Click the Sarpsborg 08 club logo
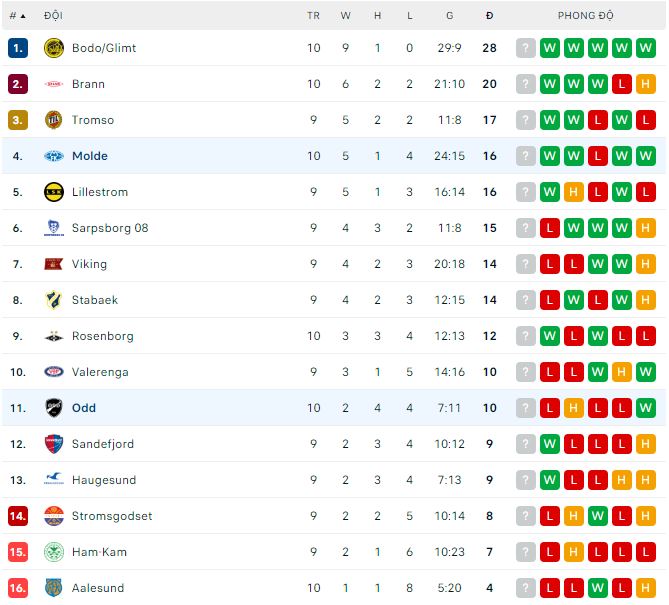 [x=54, y=228]
